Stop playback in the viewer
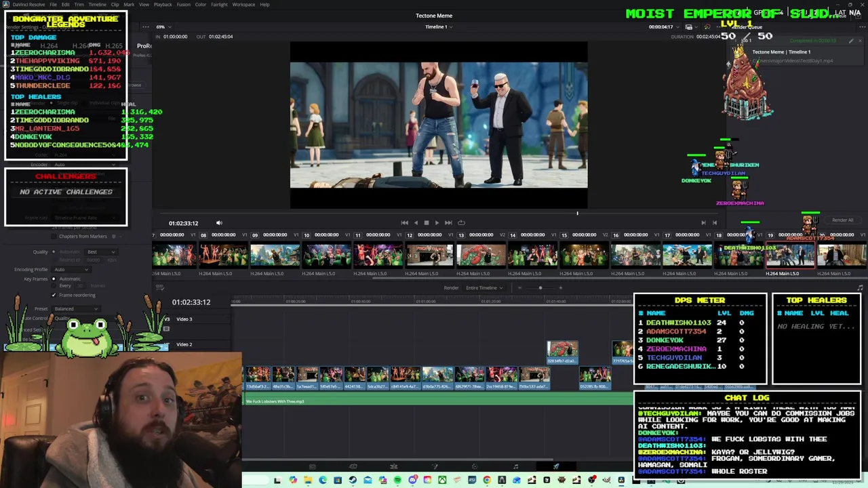The image size is (868, 488). click(x=426, y=222)
